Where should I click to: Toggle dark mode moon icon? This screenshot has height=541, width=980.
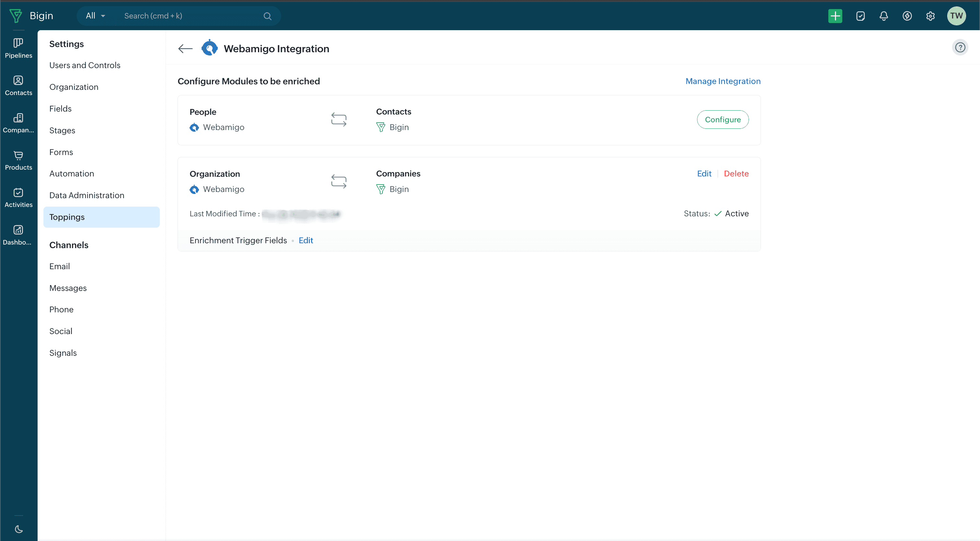tap(18, 529)
